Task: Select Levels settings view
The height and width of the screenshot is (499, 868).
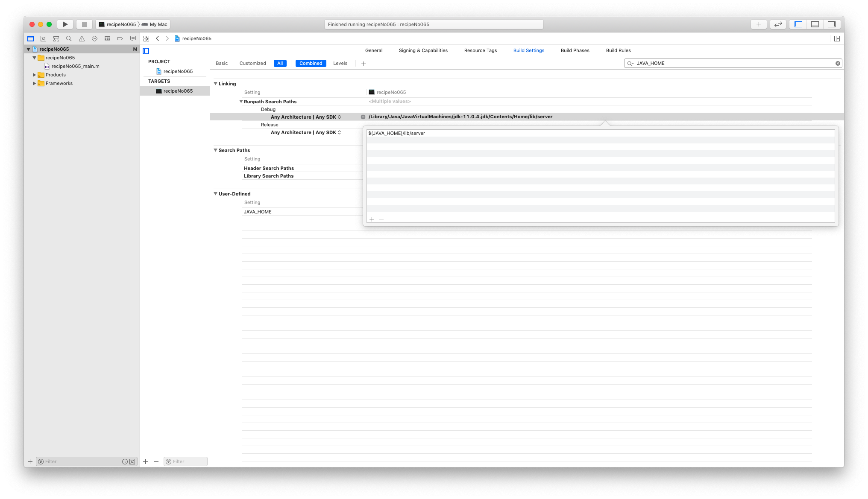Action: click(x=340, y=63)
